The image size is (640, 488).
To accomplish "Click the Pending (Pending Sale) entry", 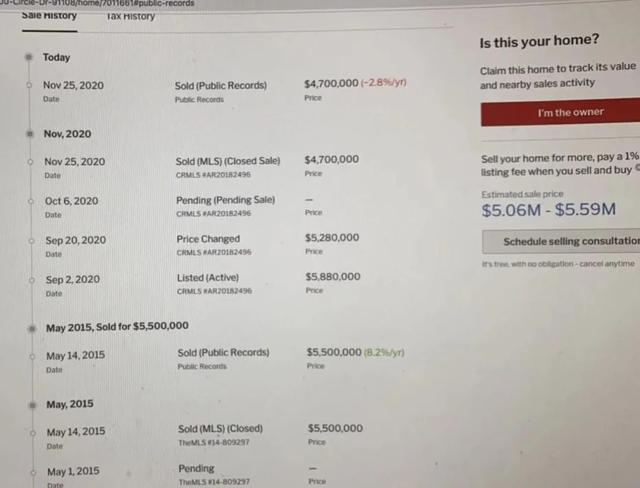I will click(x=225, y=200).
